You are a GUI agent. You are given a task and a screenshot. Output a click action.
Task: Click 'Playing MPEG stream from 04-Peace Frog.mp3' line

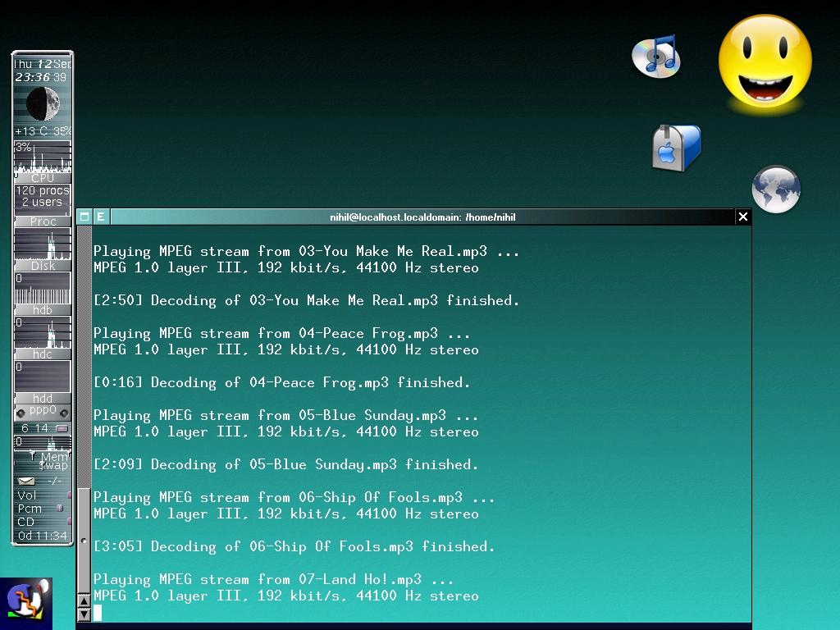coord(282,333)
